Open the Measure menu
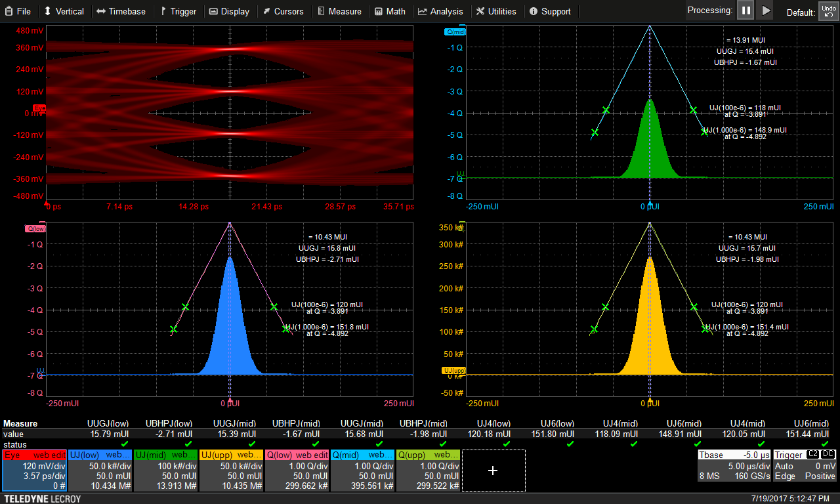This screenshot has width=840, height=504. pyautogui.click(x=339, y=11)
